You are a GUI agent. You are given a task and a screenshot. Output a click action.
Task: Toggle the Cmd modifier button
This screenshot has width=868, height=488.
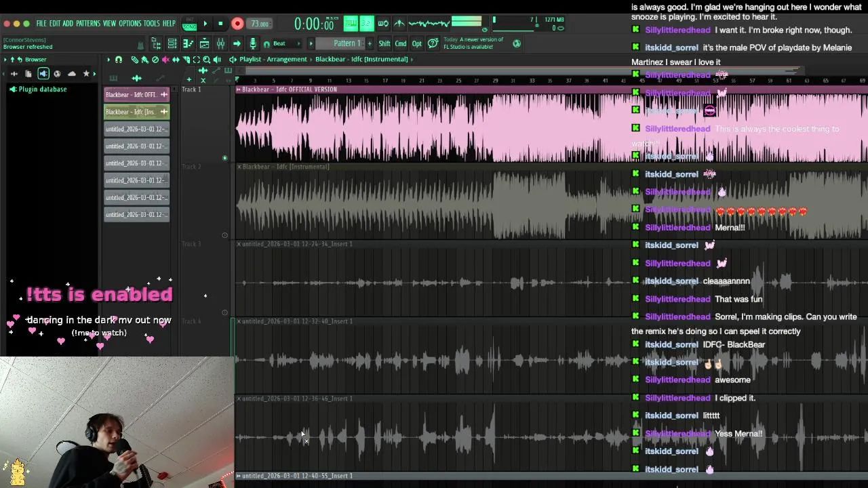401,43
